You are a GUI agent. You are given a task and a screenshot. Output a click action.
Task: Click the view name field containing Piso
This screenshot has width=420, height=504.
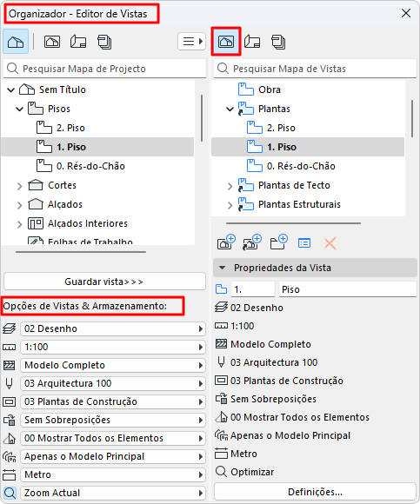coord(348,289)
